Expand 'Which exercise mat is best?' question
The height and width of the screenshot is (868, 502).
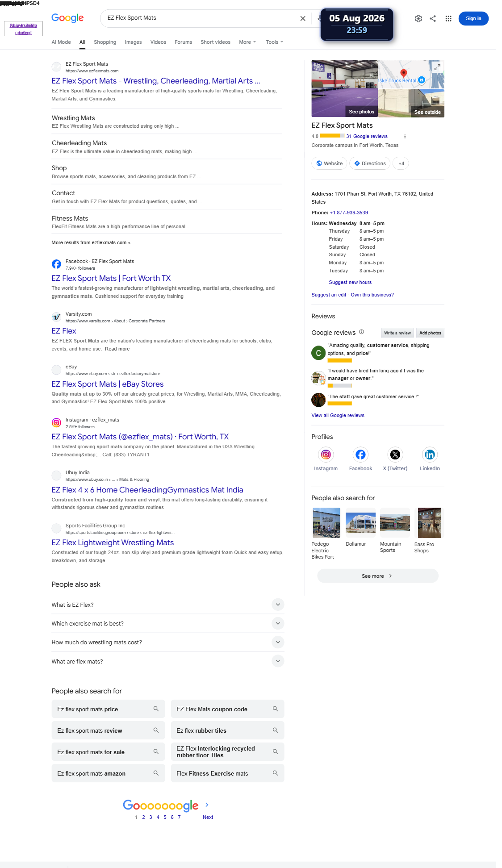tap(167, 623)
